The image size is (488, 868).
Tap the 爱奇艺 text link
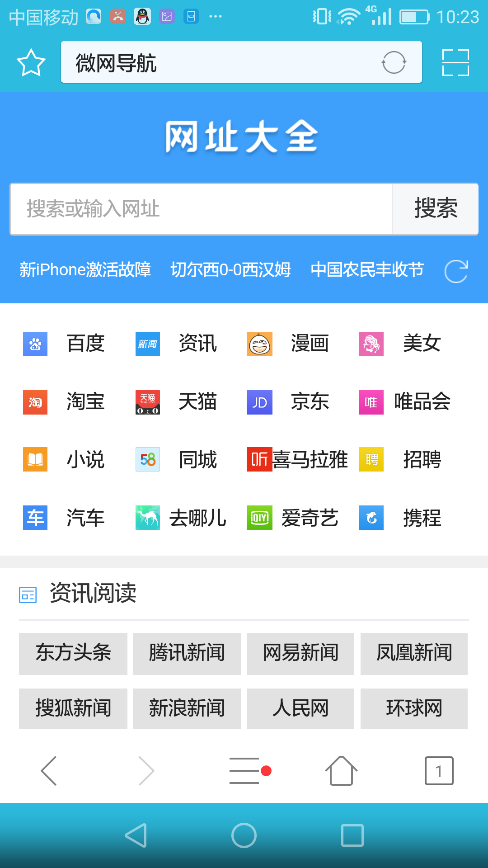click(310, 518)
